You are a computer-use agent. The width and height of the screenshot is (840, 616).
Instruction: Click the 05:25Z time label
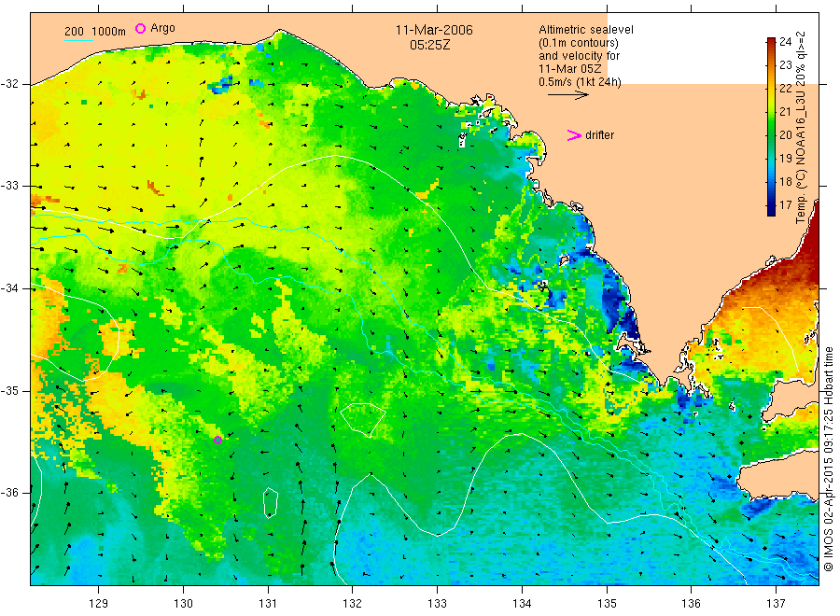pyautogui.click(x=430, y=45)
